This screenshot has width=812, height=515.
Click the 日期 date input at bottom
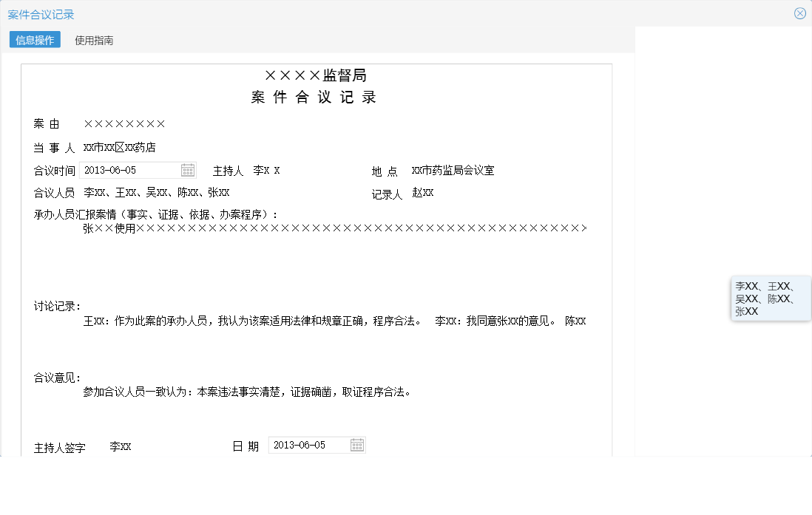pos(311,444)
